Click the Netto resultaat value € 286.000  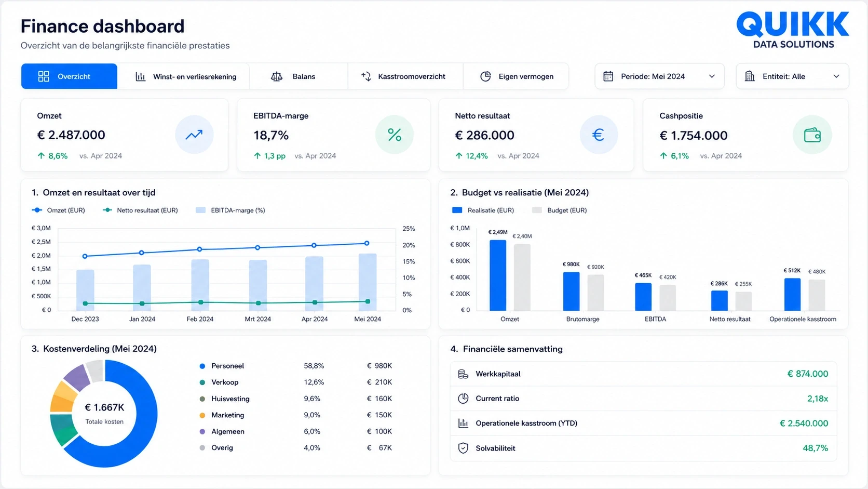[485, 136]
